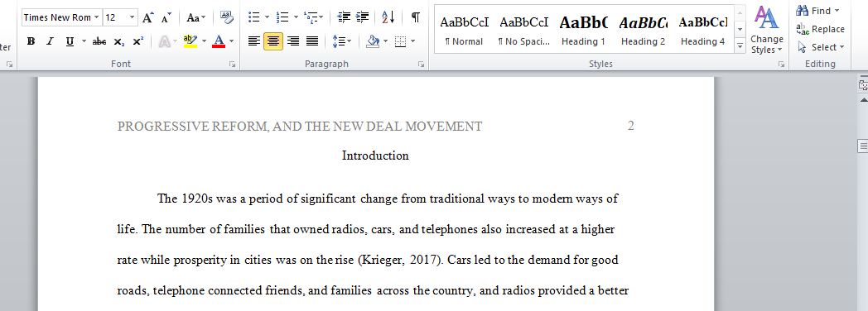Image resolution: width=868 pixels, height=311 pixels.
Task: Open the Bullets dropdown arrow
Action: pyautogui.click(x=268, y=17)
